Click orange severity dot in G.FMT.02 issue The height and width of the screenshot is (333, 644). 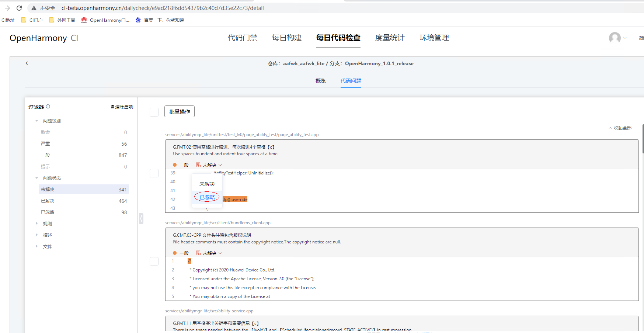click(175, 165)
